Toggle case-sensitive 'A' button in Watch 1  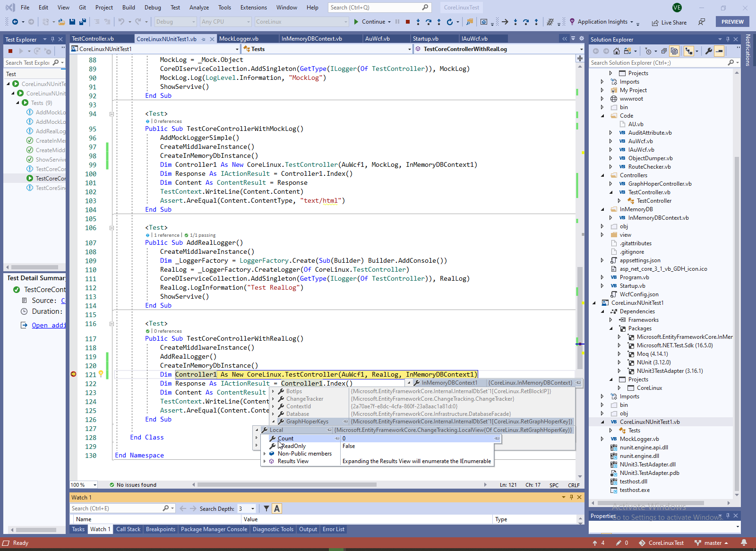point(277,508)
